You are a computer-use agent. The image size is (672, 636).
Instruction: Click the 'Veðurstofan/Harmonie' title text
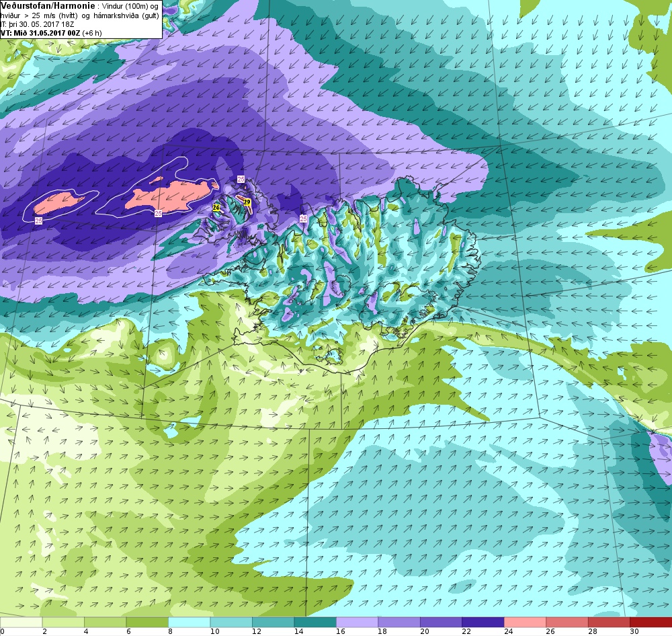[x=47, y=6]
